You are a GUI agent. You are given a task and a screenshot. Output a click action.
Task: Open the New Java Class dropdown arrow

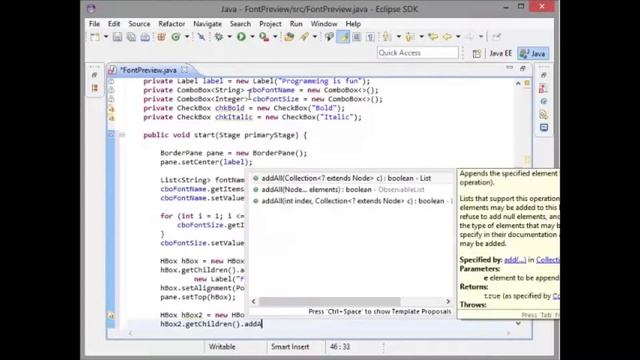click(x=187, y=37)
